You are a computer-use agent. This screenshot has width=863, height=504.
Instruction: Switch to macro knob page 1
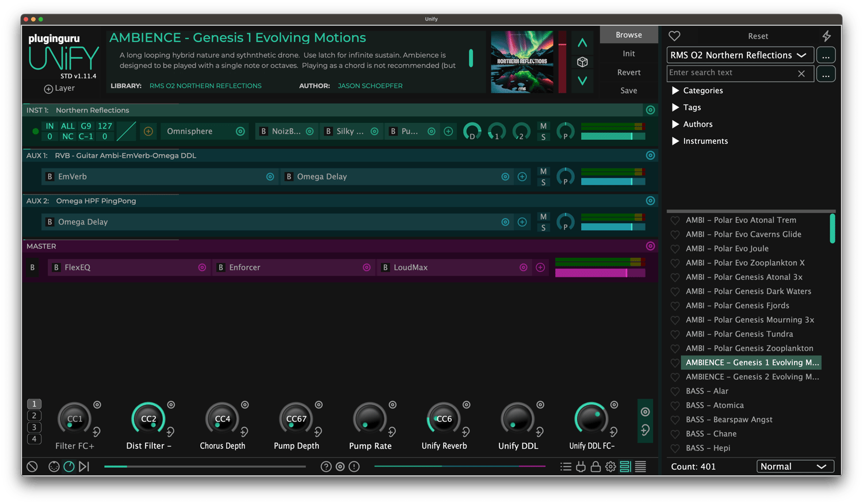click(34, 404)
